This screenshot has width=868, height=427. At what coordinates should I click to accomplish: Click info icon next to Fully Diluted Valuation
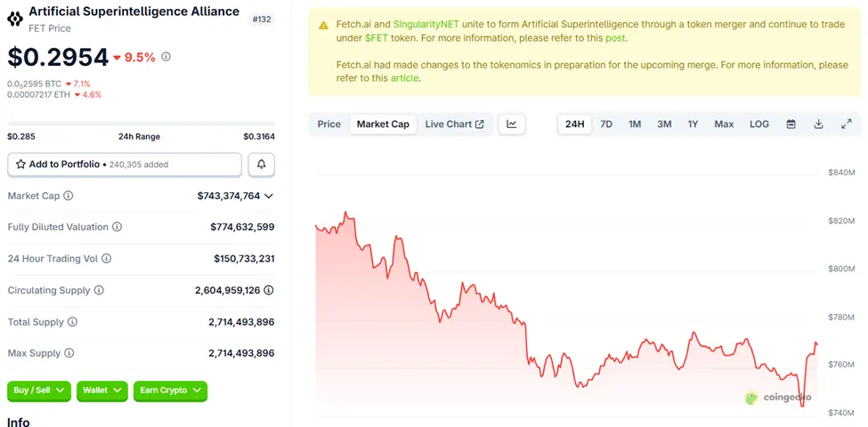(117, 227)
